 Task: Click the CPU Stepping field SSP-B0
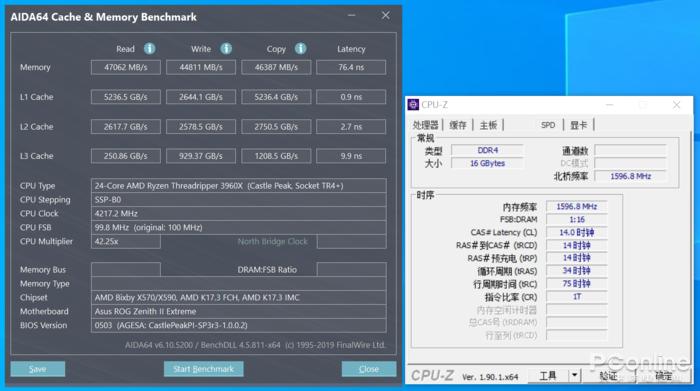239,200
